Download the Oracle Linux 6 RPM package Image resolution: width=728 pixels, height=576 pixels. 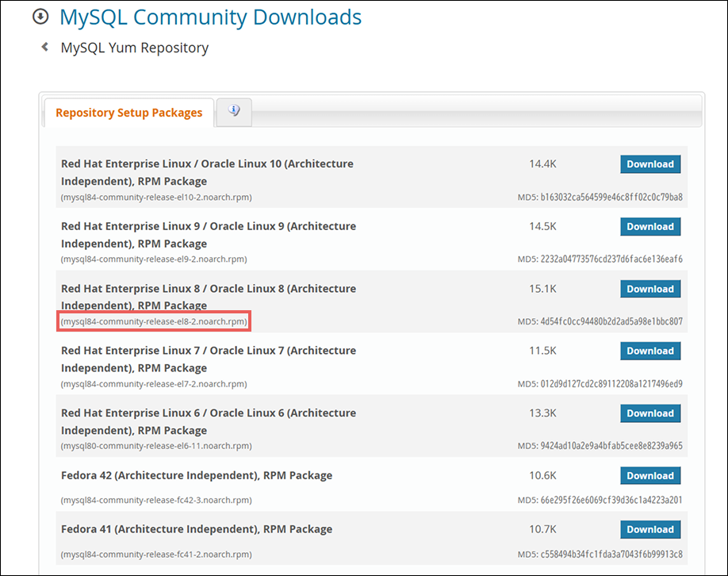(x=649, y=413)
